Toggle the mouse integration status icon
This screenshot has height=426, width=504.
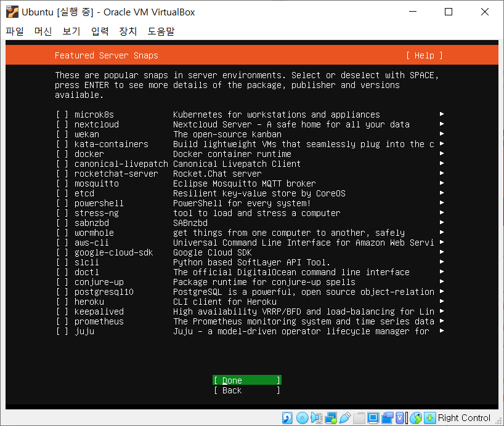click(416, 417)
